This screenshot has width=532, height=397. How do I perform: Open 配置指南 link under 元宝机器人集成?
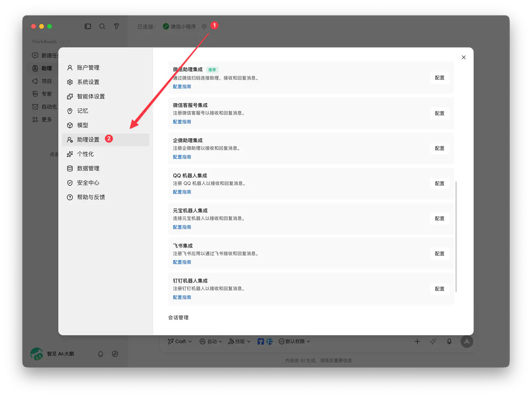point(182,227)
